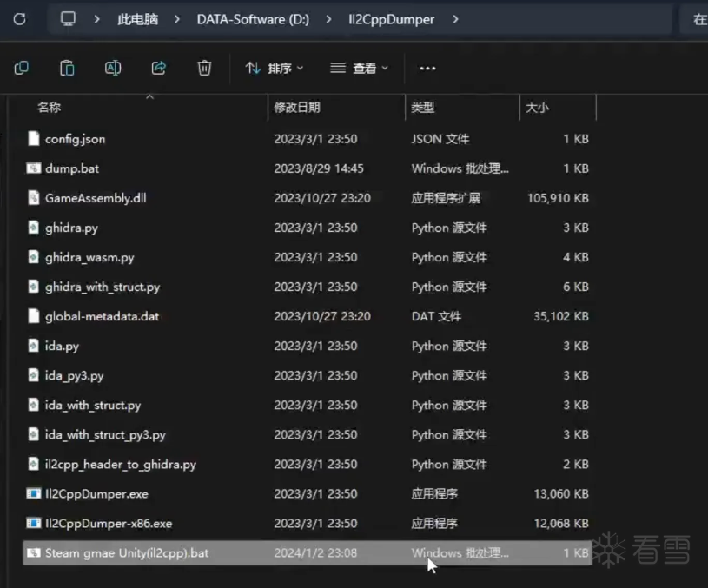Sort by 名称 column header
Screen dimensions: 708x588
(49, 108)
